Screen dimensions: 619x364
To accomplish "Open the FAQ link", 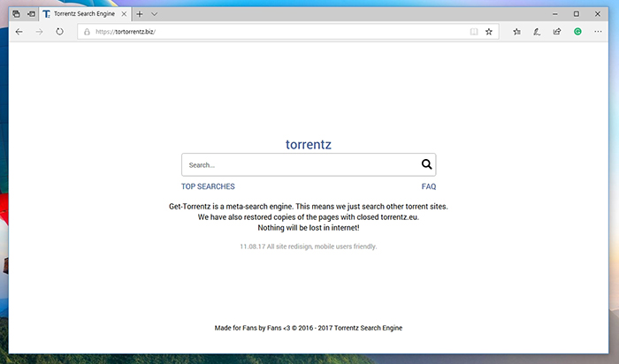I will 429,186.
